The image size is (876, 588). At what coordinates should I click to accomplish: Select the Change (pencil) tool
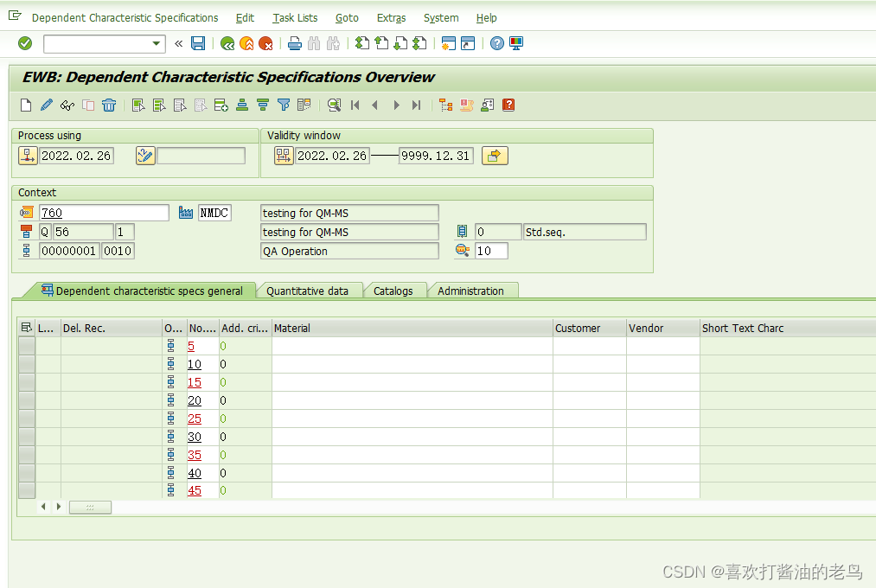48,105
